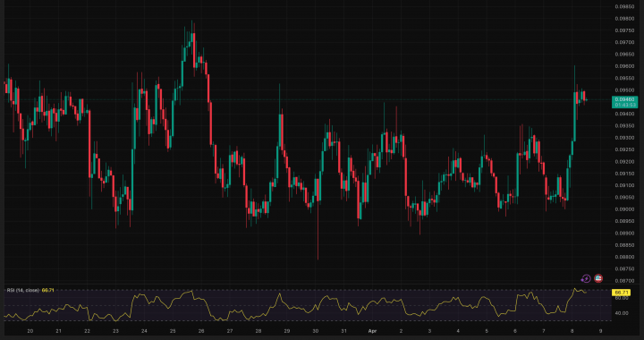Viewport: 644px width, 340px height.
Task: Click date label 27 on time axis
Action: coord(230,331)
